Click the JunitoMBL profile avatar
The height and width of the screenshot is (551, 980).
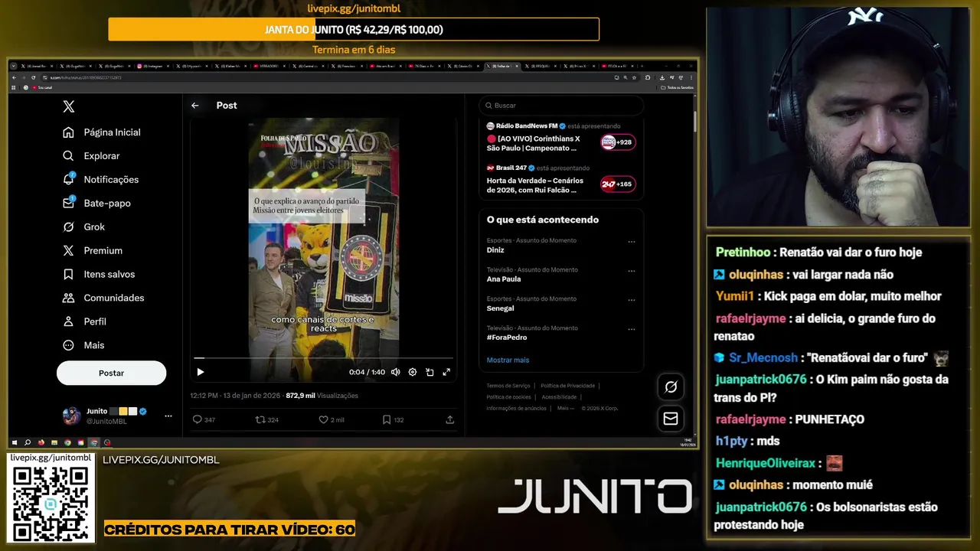tap(71, 416)
